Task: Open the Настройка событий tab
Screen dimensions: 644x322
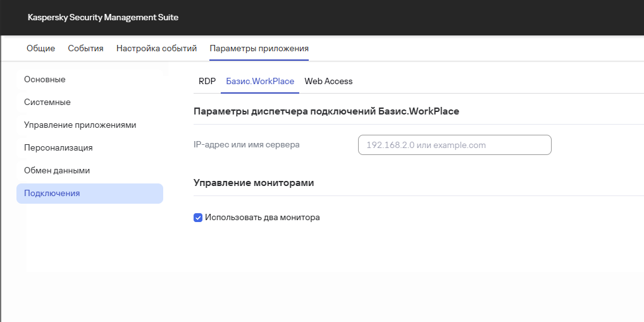Action: click(x=156, y=48)
